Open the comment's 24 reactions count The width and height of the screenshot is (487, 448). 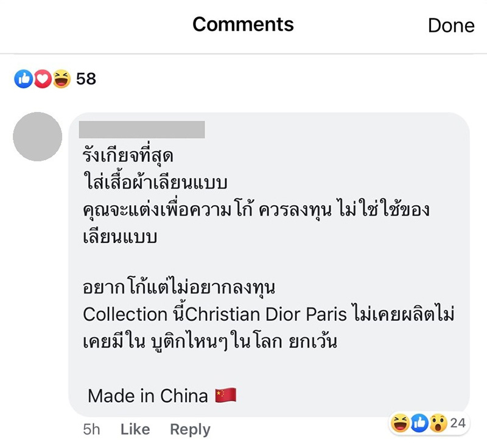[x=458, y=423]
